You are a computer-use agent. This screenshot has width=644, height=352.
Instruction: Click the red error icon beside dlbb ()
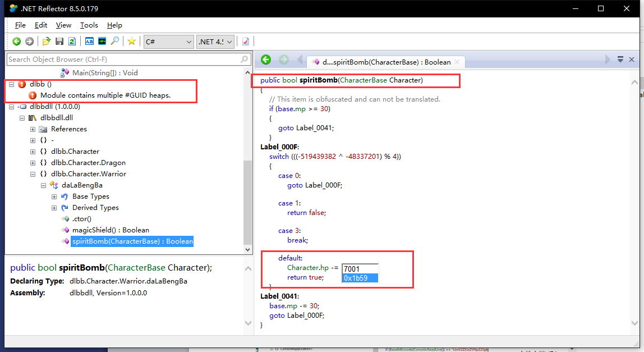[22, 84]
